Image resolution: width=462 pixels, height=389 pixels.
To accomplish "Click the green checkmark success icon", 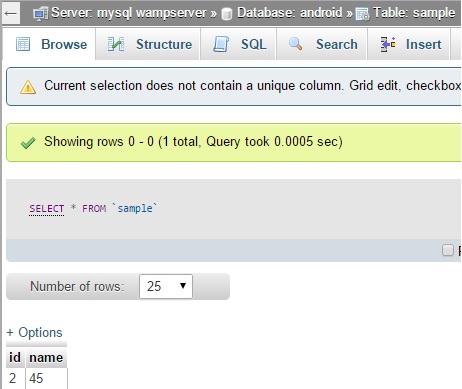I will pos(28,143).
